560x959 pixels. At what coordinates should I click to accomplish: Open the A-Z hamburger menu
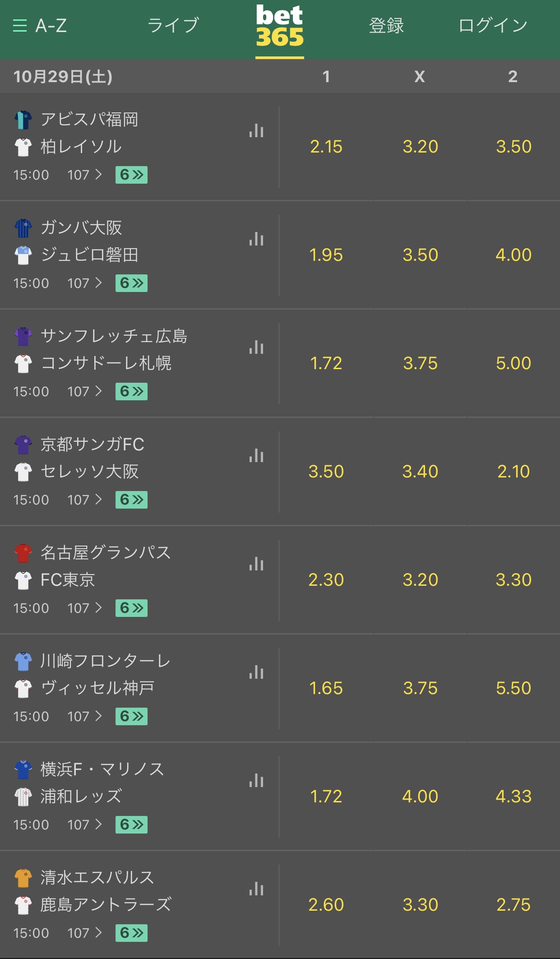[40, 25]
